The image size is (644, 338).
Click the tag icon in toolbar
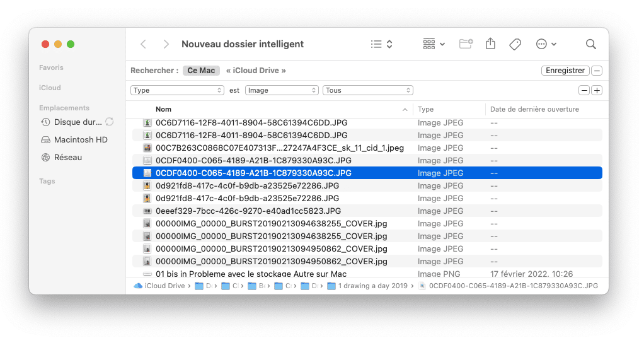pos(515,44)
